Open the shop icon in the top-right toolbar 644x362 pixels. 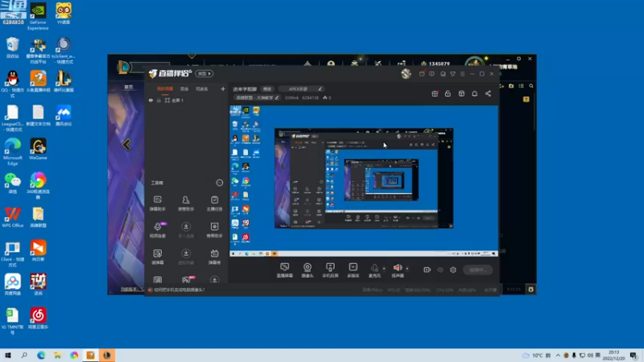(x=461, y=93)
